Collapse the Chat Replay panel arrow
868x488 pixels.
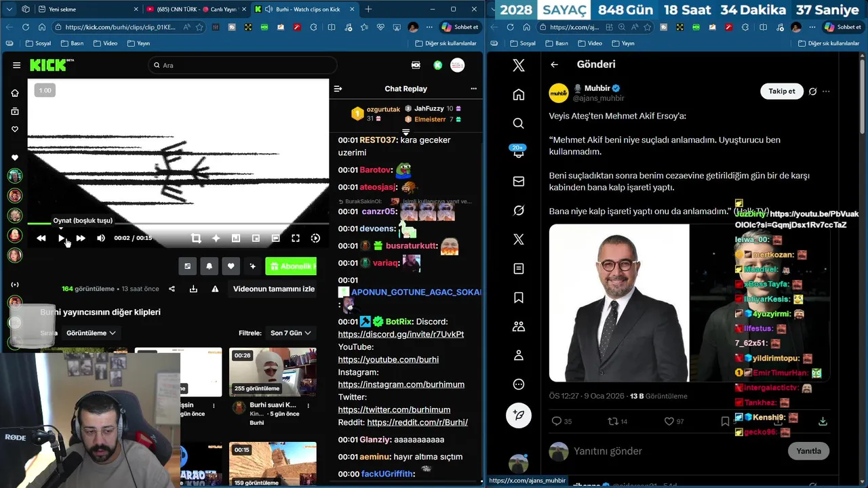pyautogui.click(x=338, y=89)
